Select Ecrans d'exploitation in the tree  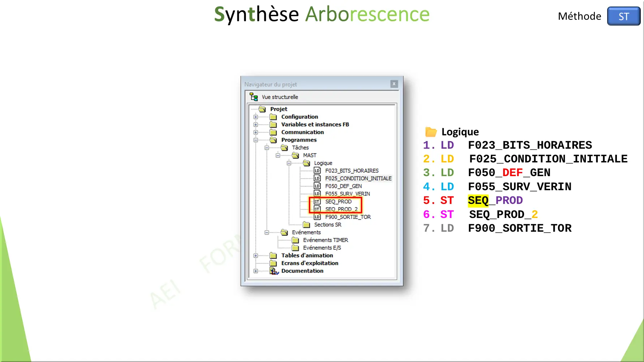[x=310, y=263]
